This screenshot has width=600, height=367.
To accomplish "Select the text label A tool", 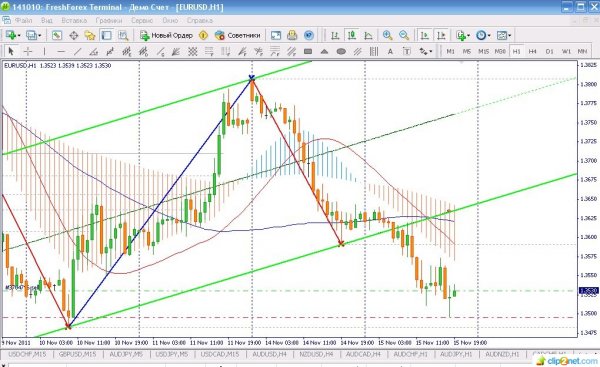I will tap(390, 51).
